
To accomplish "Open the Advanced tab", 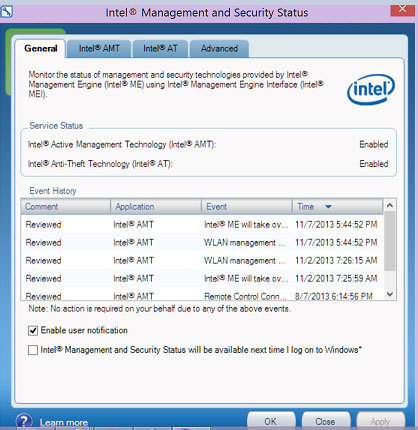I will 219,49.
